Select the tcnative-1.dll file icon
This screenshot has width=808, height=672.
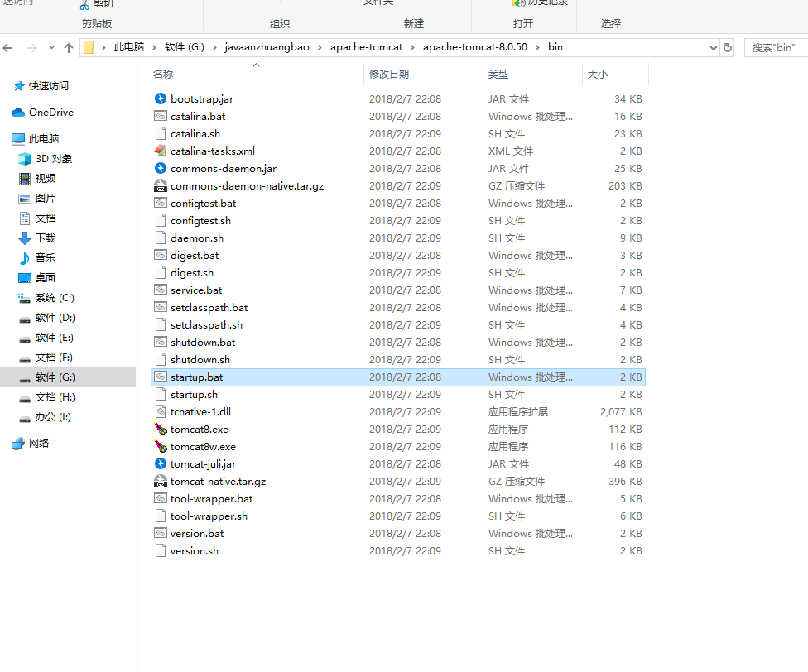point(161,412)
